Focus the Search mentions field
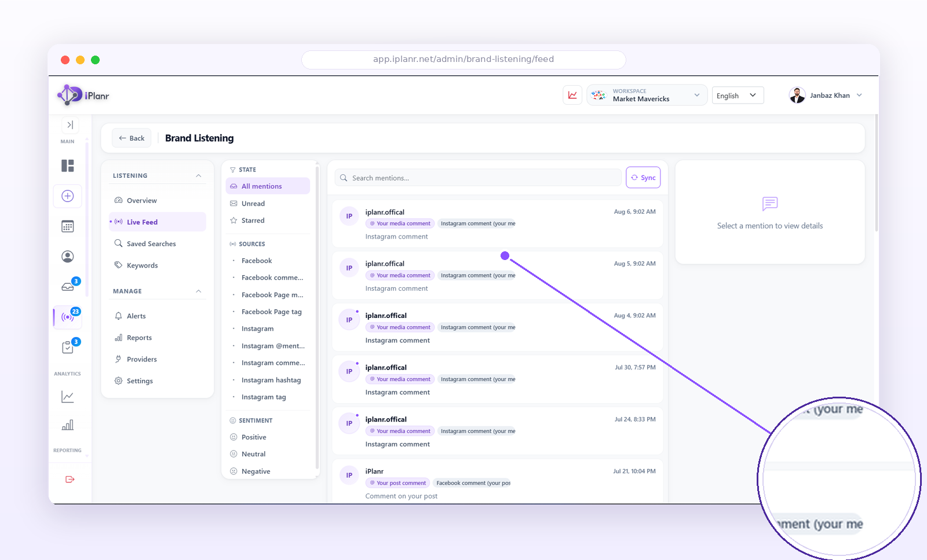Image resolution: width=927 pixels, height=560 pixels. (478, 178)
